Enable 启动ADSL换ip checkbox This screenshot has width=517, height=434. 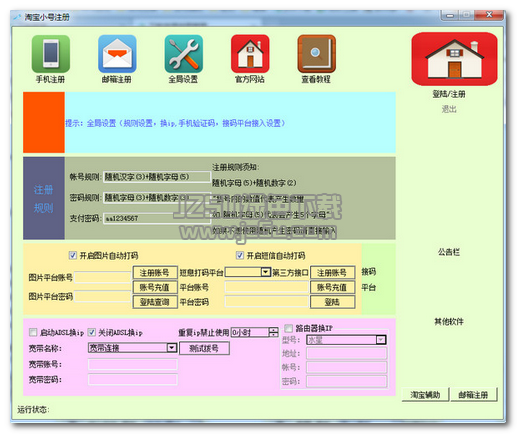click(x=33, y=332)
